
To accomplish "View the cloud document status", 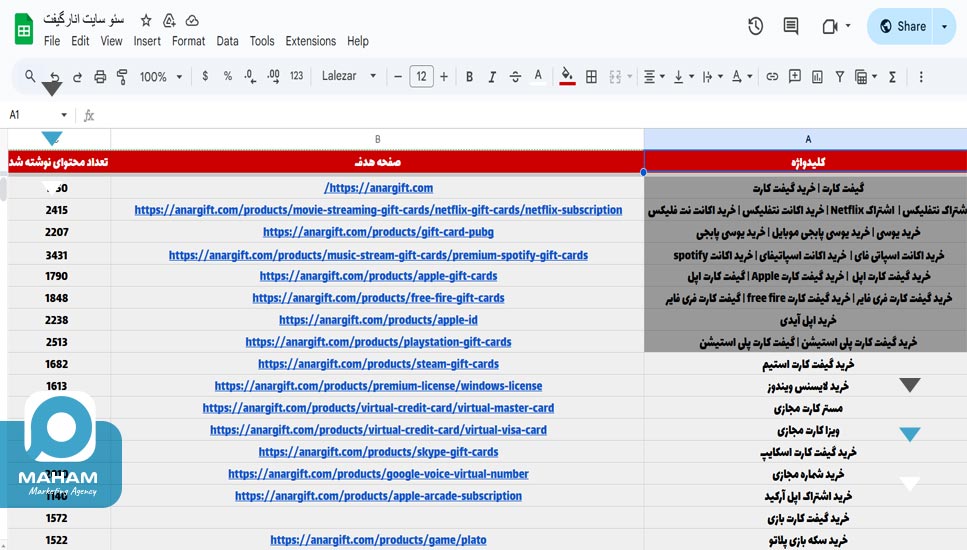I will coord(192,20).
